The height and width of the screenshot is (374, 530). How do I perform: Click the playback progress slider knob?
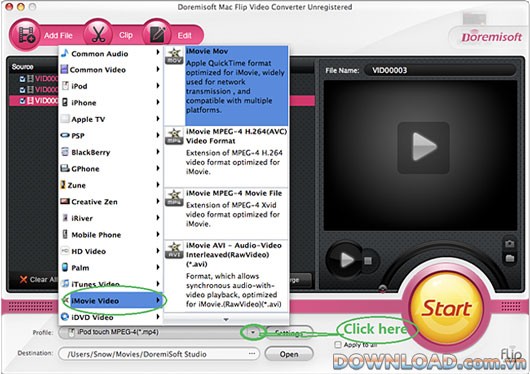(x=382, y=288)
